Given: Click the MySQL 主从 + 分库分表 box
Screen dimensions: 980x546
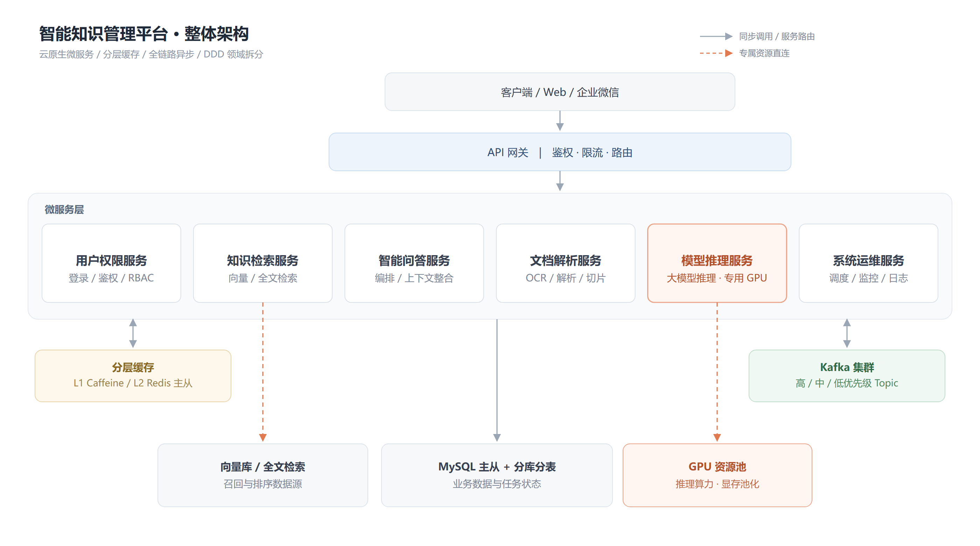Looking at the screenshot, I should [x=497, y=475].
